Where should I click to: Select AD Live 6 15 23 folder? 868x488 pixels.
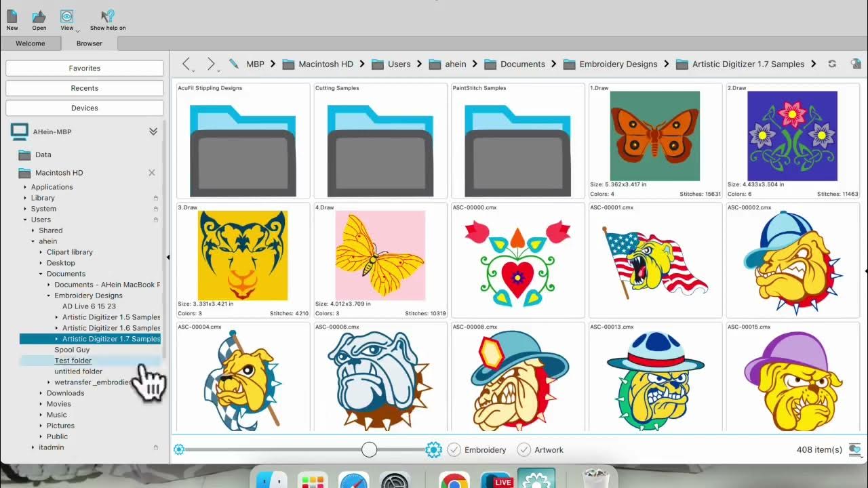[89, 306]
